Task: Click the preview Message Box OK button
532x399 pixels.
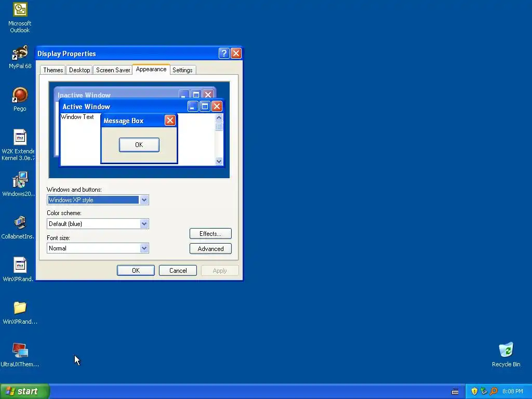Action: click(139, 145)
